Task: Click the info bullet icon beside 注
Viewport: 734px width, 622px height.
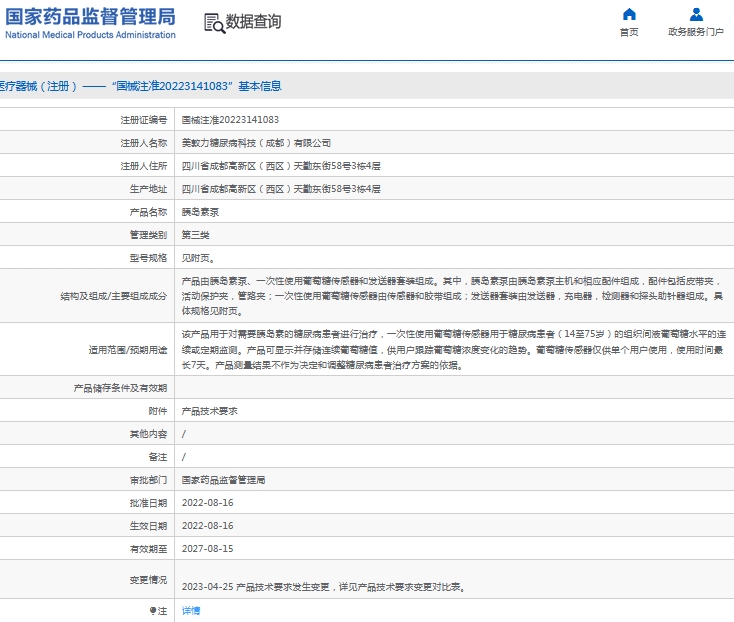Action: (153, 610)
